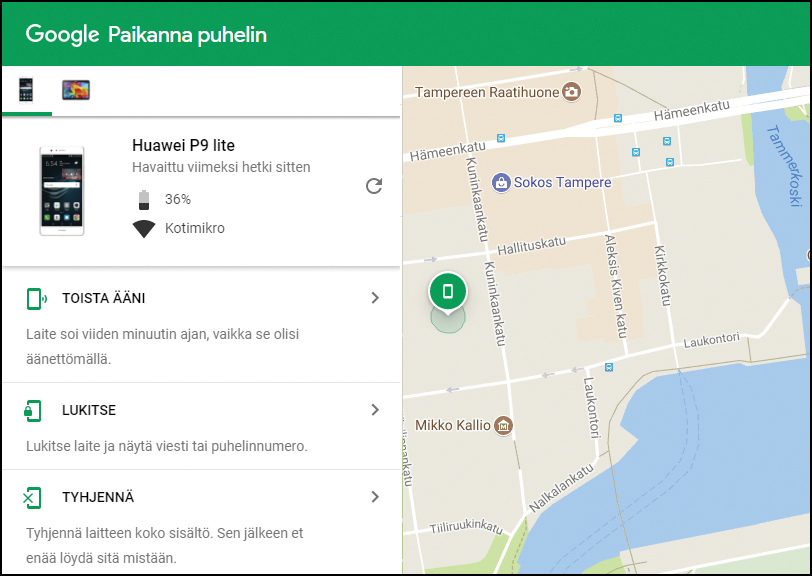The height and width of the screenshot is (576, 812).
Task: Click the Tampereen Raatihuone landmark icon
Action: 571,91
